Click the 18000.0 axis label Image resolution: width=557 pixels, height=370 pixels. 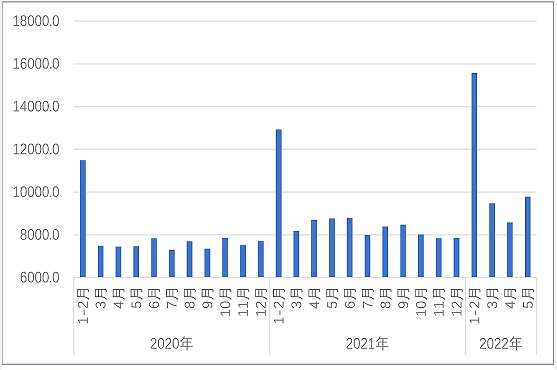[36, 21]
